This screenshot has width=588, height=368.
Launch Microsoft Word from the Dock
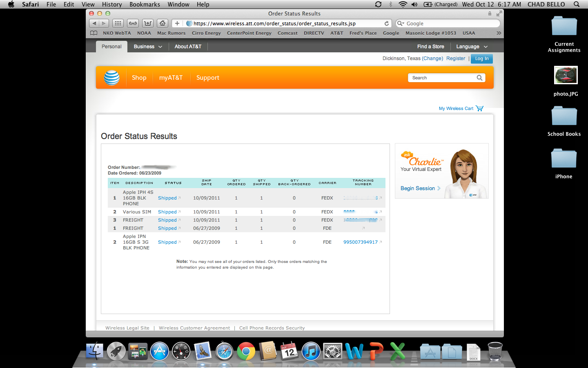[354, 351]
